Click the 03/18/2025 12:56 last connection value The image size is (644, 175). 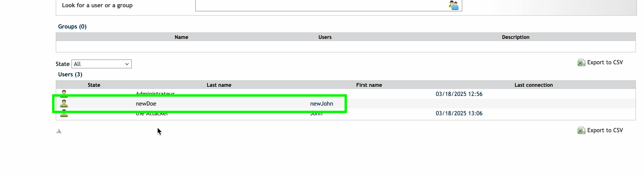(x=459, y=94)
